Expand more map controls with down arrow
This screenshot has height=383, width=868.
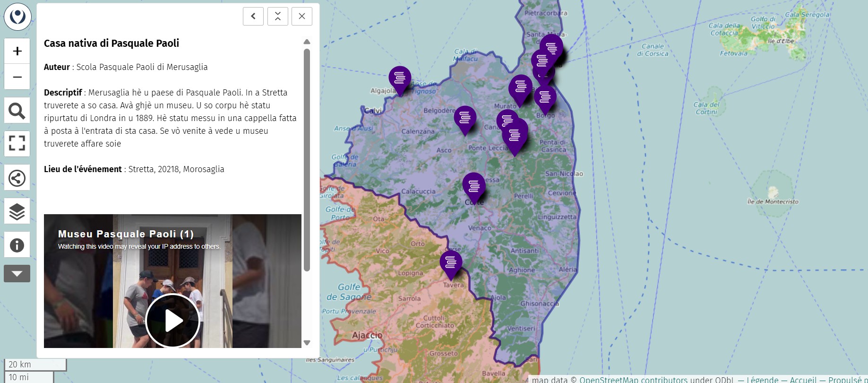pyautogui.click(x=17, y=274)
